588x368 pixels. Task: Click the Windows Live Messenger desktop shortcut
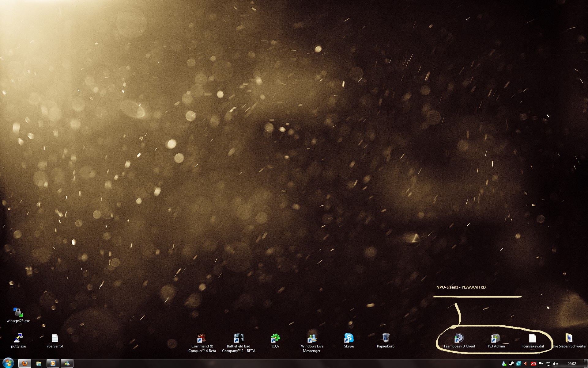pyautogui.click(x=312, y=338)
